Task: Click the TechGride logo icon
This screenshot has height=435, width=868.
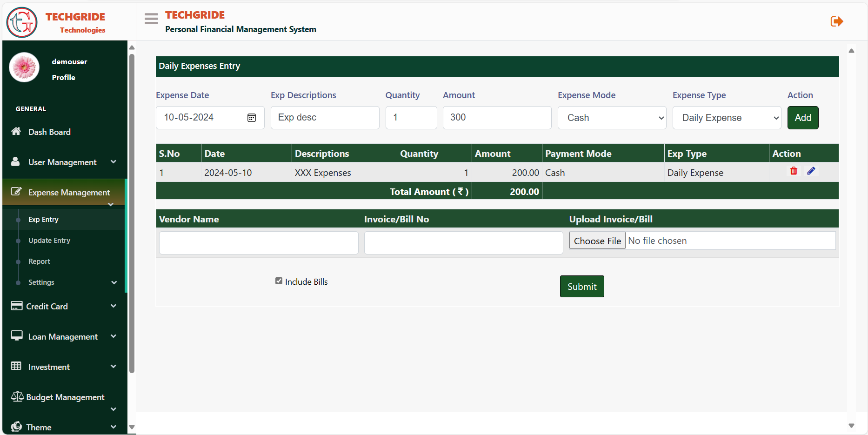Action: (x=22, y=22)
